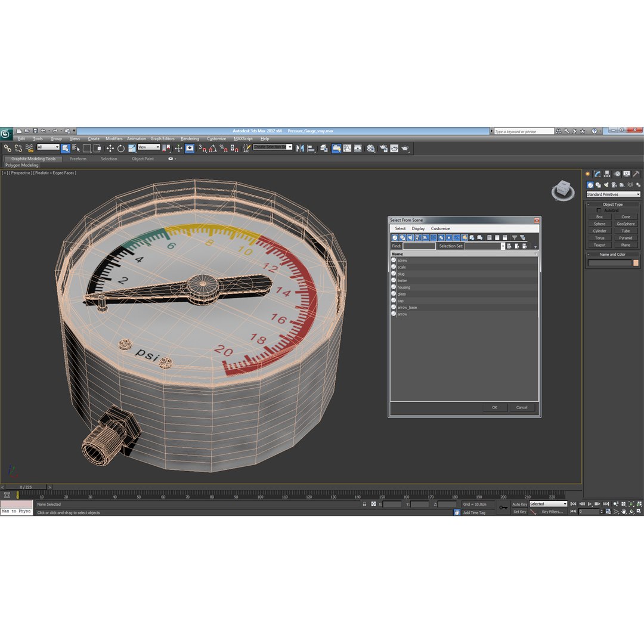The height and width of the screenshot is (644, 644).
Task: Switch to the Object Paint ribbon tab
Action: point(143,159)
